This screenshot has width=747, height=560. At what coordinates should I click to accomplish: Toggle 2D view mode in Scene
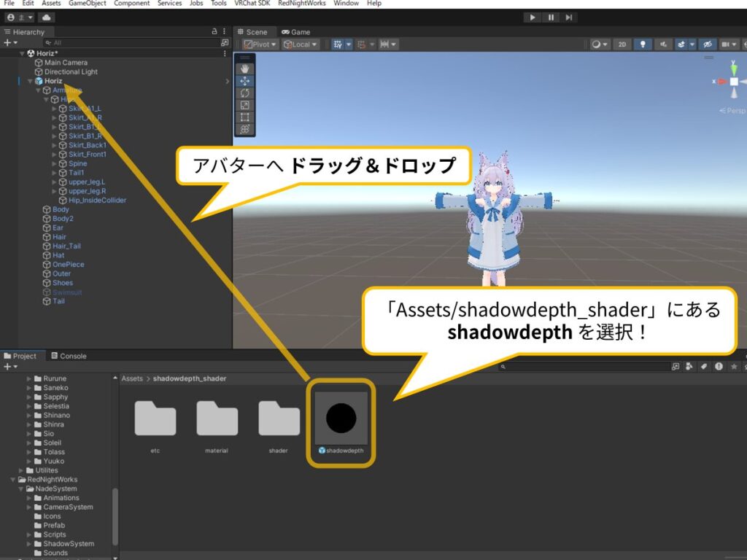(x=622, y=44)
